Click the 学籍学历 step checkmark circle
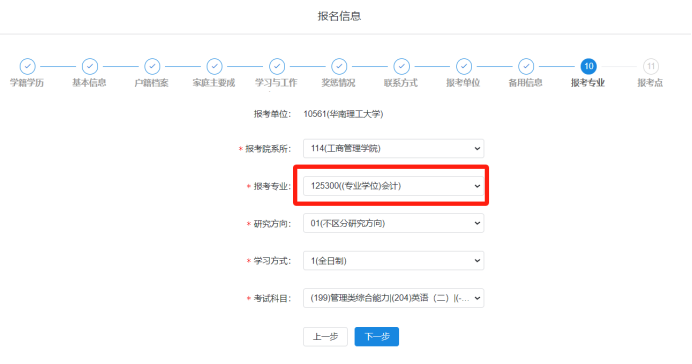Viewport: 692px width, 364px height. (27, 67)
